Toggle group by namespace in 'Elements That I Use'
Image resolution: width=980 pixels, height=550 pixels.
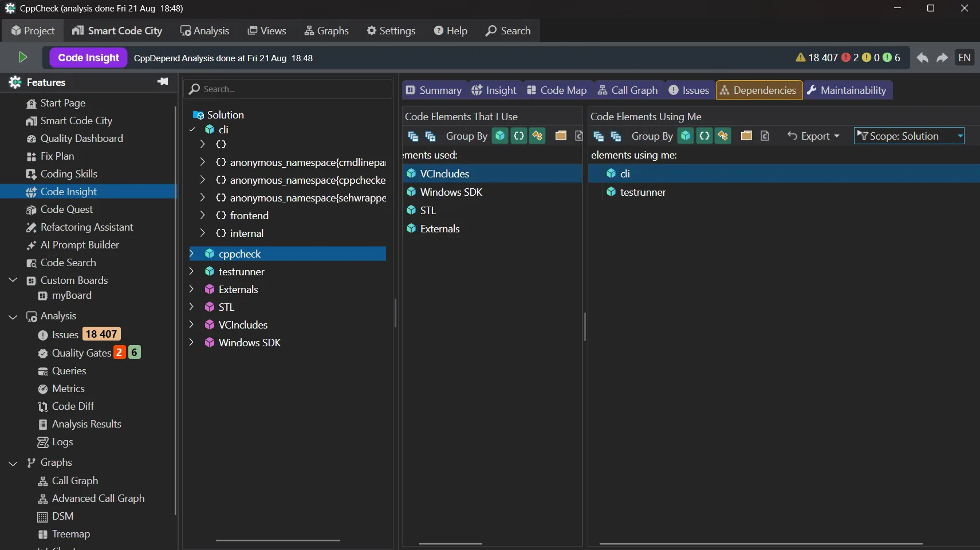[x=519, y=136]
